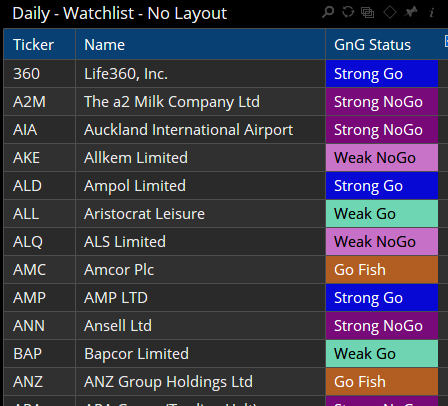The height and width of the screenshot is (406, 448).
Task: Select the blue Strong Go cell for 360
Action: click(x=382, y=74)
